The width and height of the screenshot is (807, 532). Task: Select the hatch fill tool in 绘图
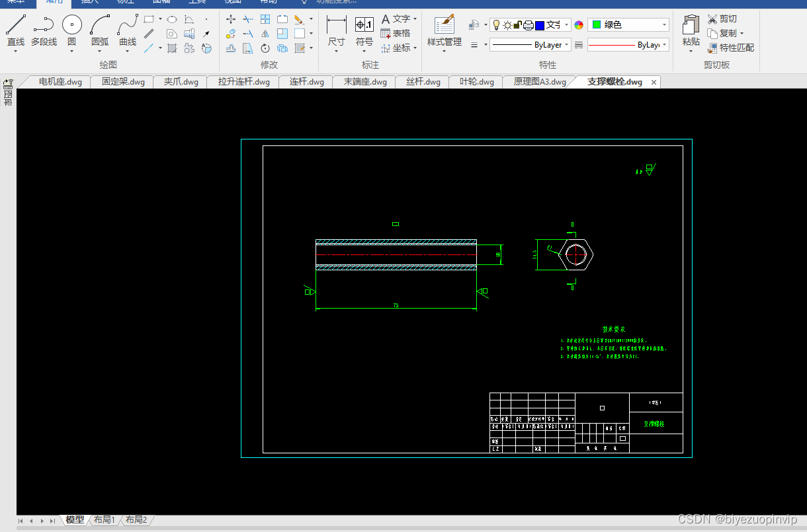coord(172,48)
